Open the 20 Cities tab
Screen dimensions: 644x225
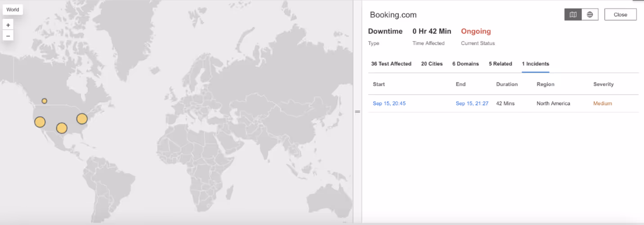click(432, 64)
